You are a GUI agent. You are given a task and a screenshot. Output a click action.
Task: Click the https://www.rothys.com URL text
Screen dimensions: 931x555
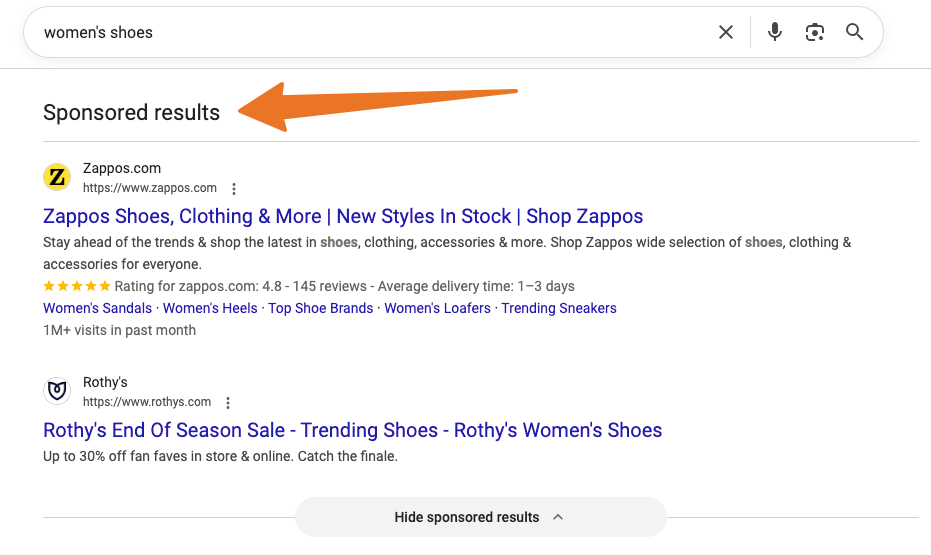coord(147,402)
